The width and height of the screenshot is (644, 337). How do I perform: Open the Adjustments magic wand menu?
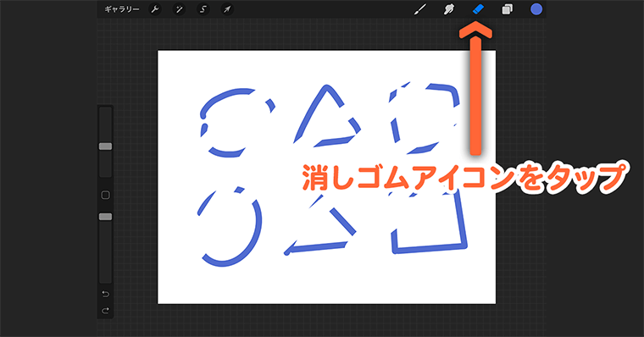[179, 9]
